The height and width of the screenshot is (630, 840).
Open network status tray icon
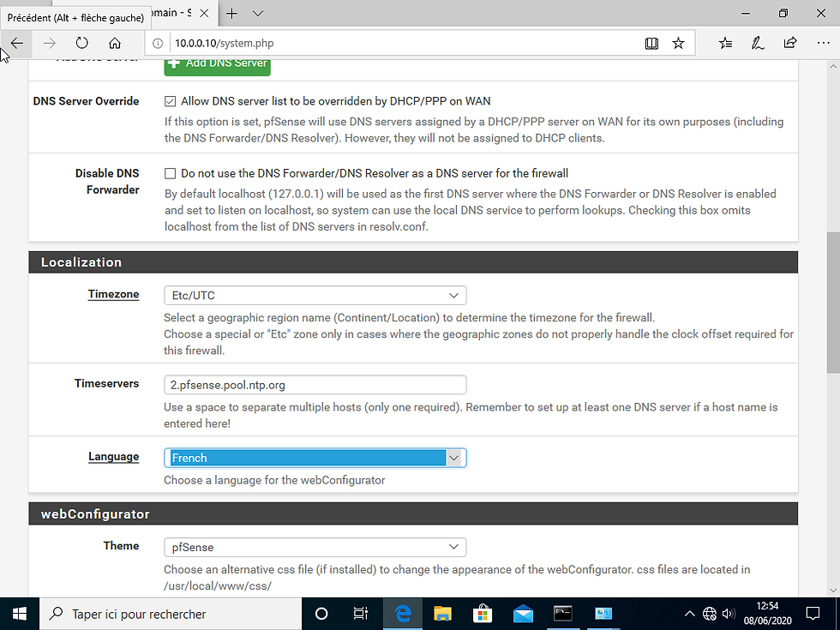pos(710,614)
